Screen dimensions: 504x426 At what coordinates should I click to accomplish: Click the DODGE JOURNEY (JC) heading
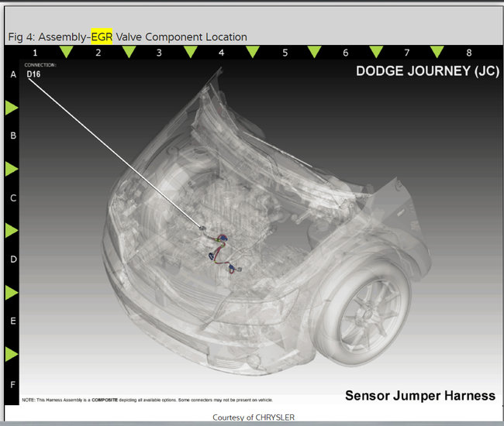[x=427, y=71]
